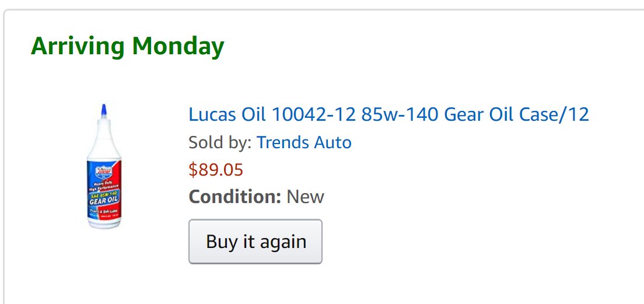Click the Sold by label text
This screenshot has width=644, height=304.
220,142
